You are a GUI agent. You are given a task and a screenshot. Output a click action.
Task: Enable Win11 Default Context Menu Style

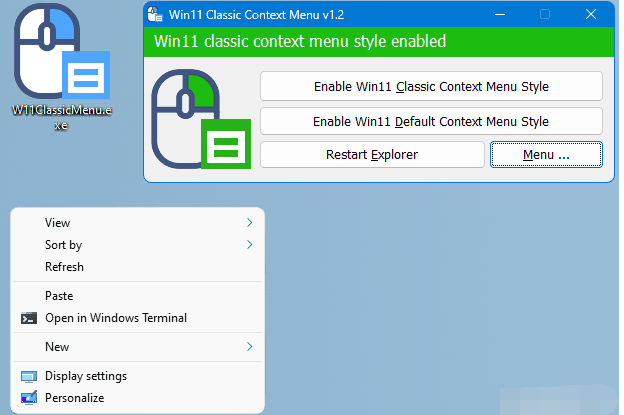click(431, 121)
